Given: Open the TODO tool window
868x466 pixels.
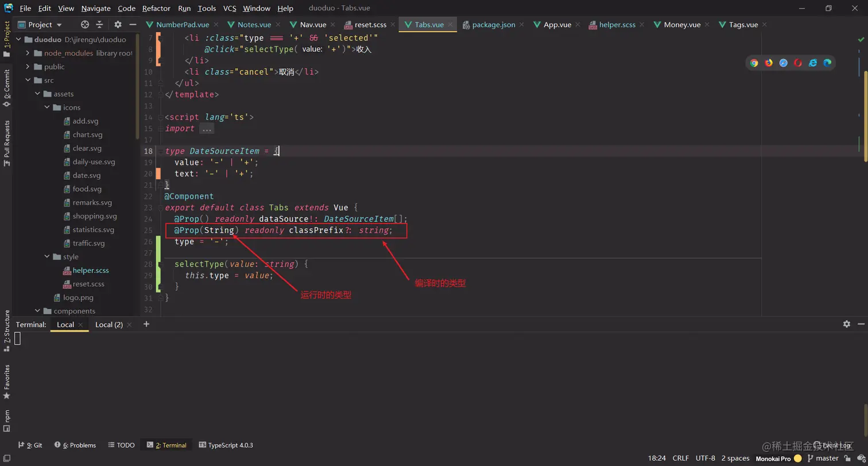Looking at the screenshot, I should [x=121, y=445].
